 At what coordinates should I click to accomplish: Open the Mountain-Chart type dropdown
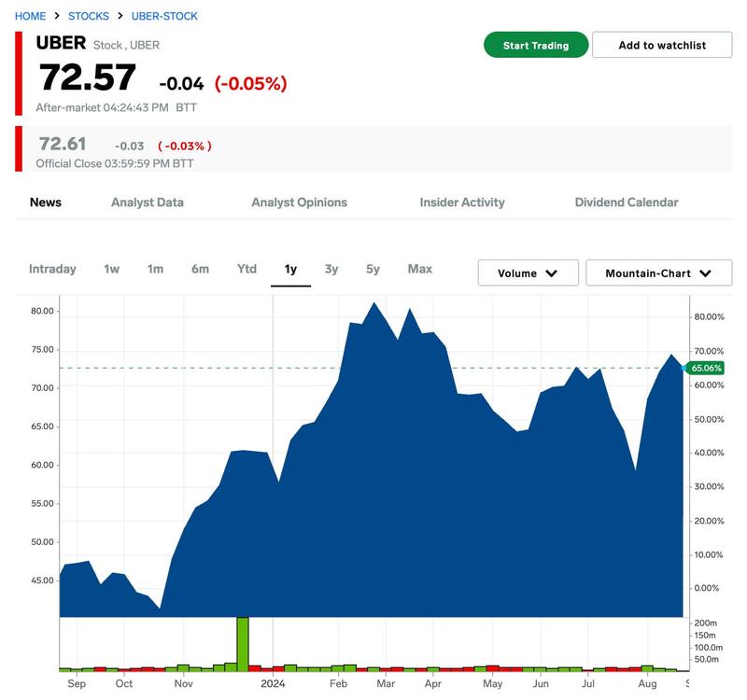coord(659,273)
